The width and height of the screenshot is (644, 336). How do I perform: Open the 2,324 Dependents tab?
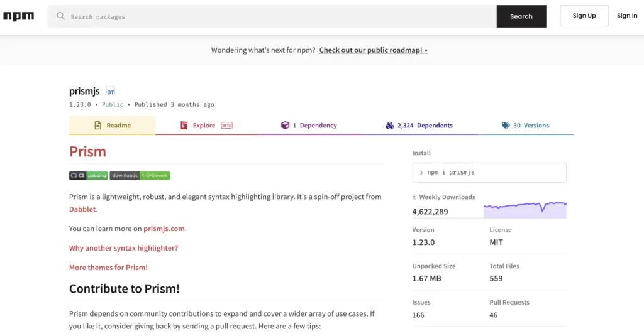[419, 125]
